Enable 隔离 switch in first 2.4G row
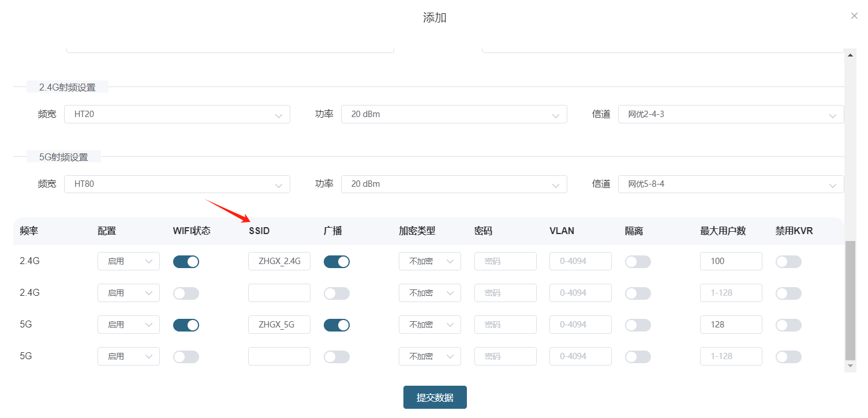868x418 pixels. pyautogui.click(x=638, y=262)
